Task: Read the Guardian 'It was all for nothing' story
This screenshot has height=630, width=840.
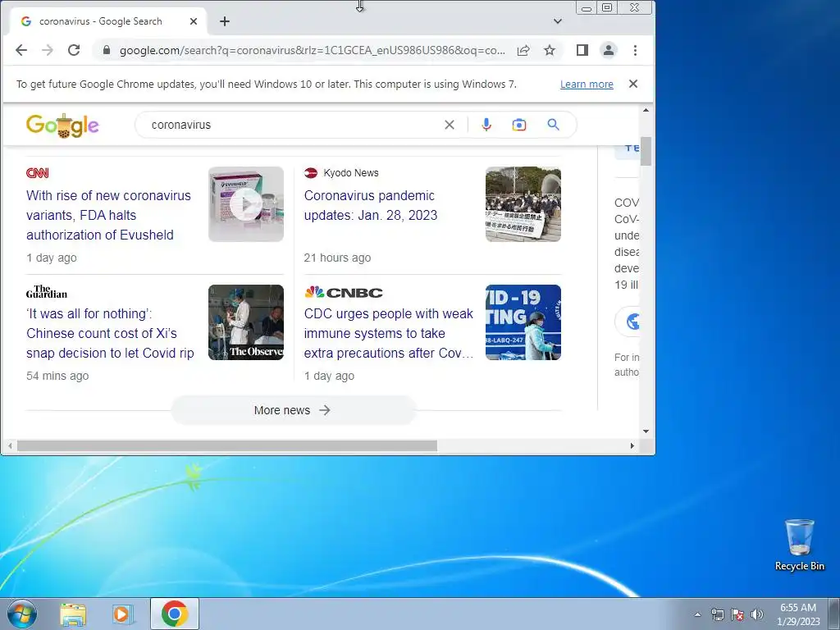Action: click(x=111, y=333)
